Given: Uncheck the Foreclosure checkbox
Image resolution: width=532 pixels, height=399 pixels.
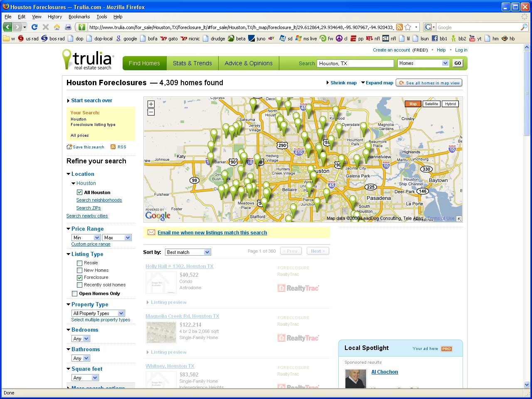Looking at the screenshot, I should point(79,277).
